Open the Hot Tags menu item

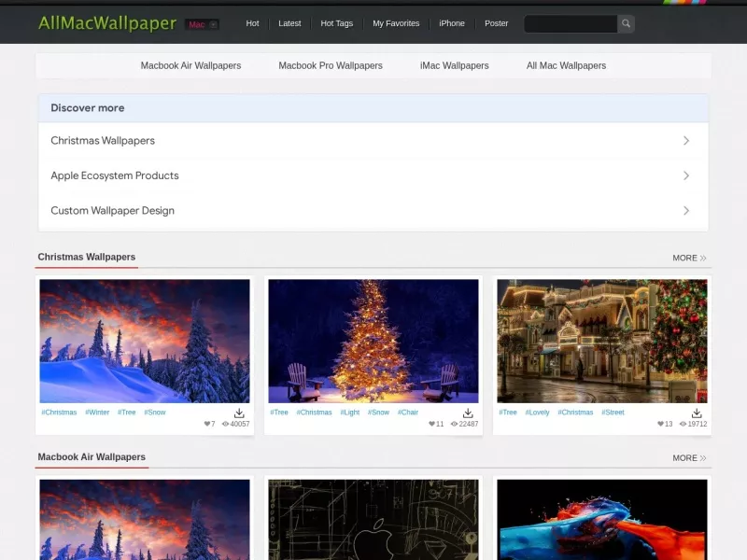point(337,23)
